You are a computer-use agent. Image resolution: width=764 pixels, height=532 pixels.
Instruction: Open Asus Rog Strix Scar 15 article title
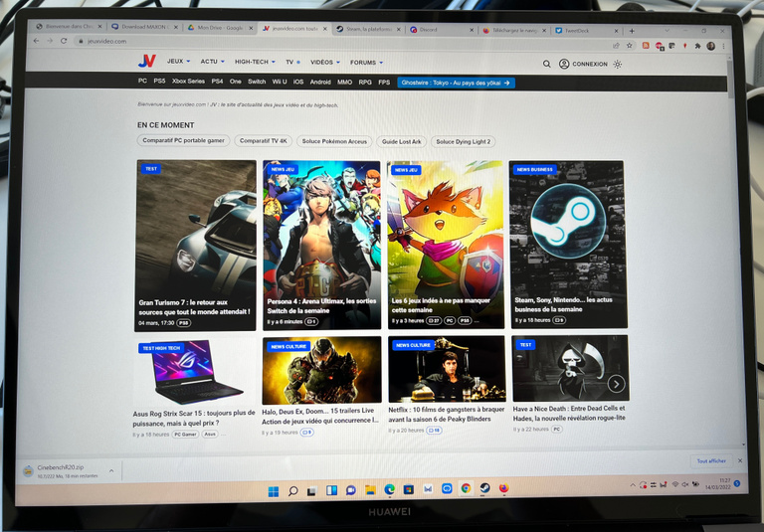pyautogui.click(x=193, y=418)
